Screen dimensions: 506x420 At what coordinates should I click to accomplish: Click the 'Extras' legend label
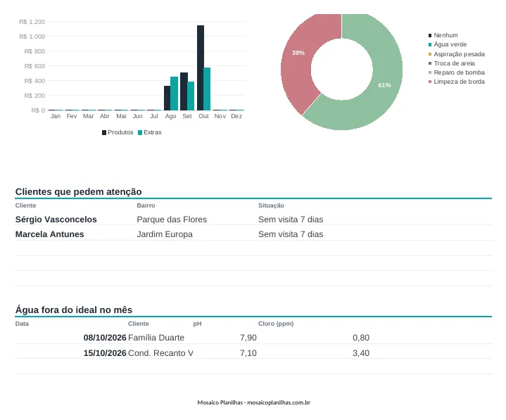coord(153,132)
